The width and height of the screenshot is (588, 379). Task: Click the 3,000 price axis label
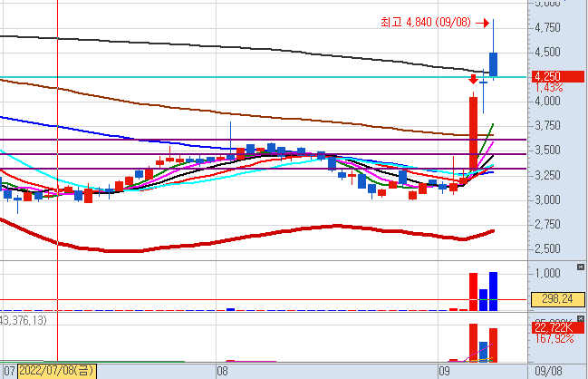coord(547,199)
